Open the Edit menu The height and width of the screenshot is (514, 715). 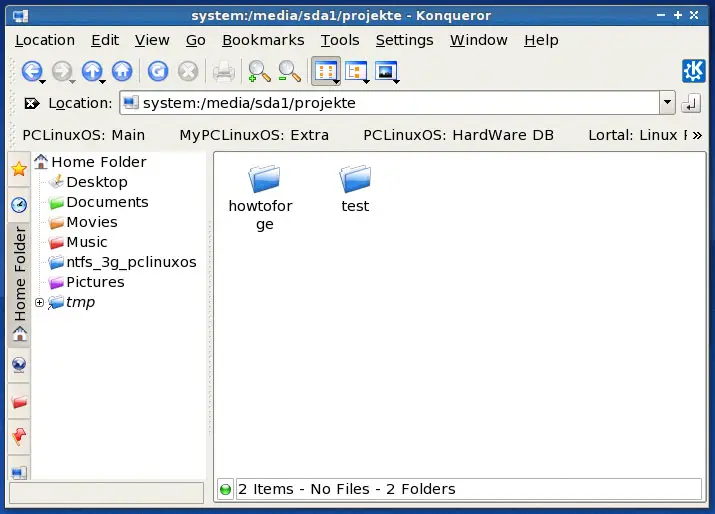click(x=105, y=40)
